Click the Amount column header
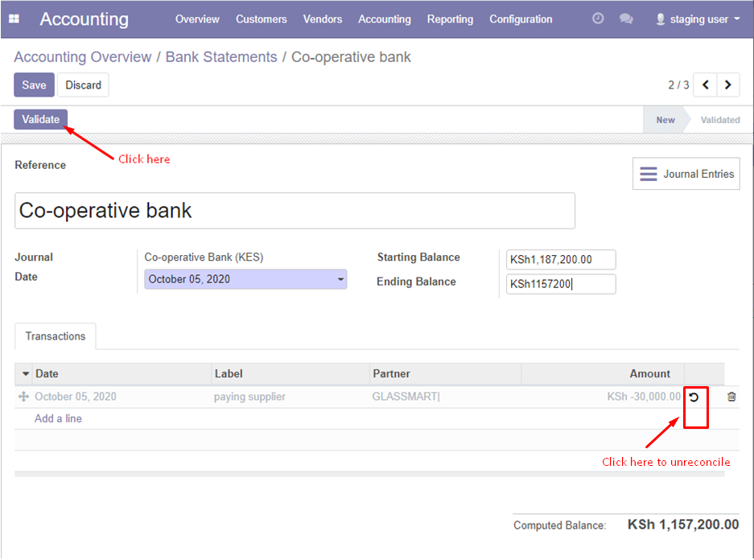This screenshot has height=560, width=754. (603, 373)
